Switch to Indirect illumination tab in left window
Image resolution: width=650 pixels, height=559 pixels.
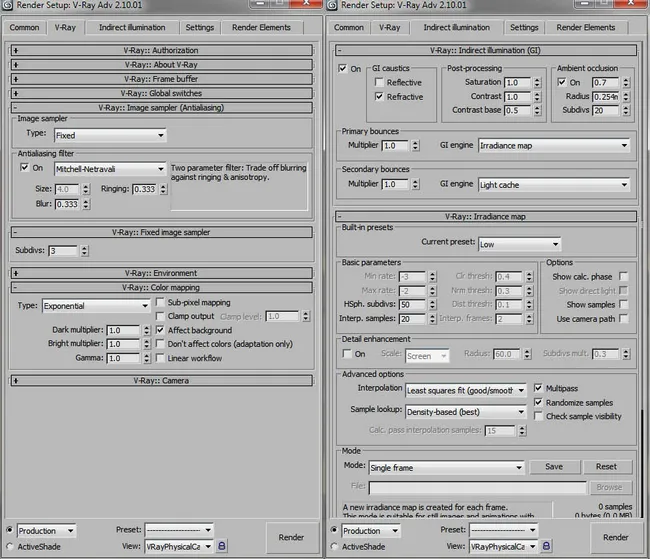coord(132,27)
